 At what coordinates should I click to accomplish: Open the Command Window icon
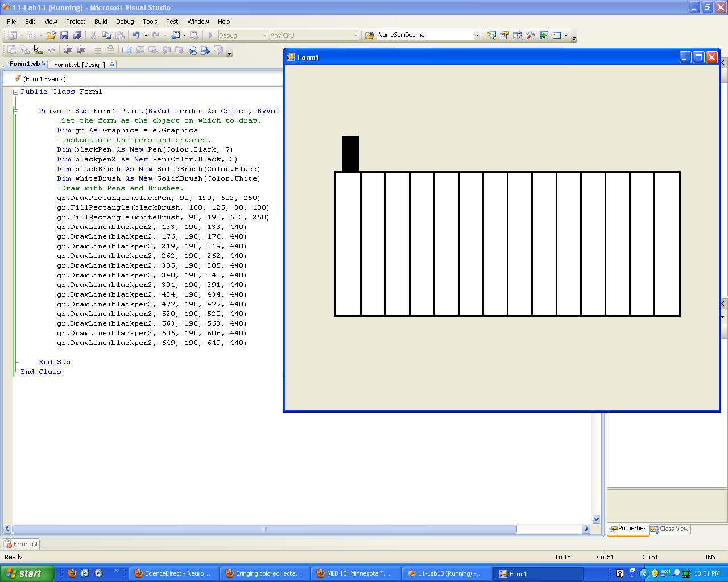(x=557, y=35)
